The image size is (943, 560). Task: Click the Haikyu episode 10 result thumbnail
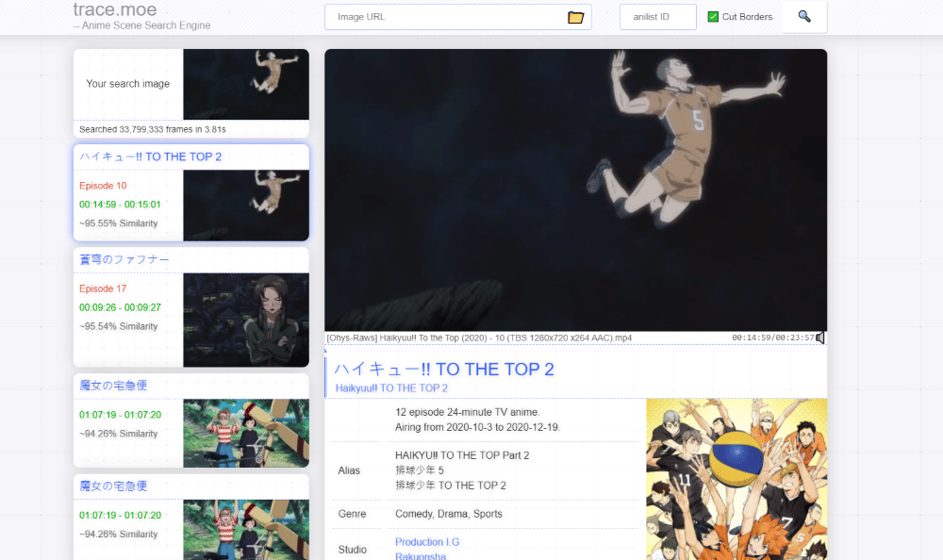pos(245,206)
